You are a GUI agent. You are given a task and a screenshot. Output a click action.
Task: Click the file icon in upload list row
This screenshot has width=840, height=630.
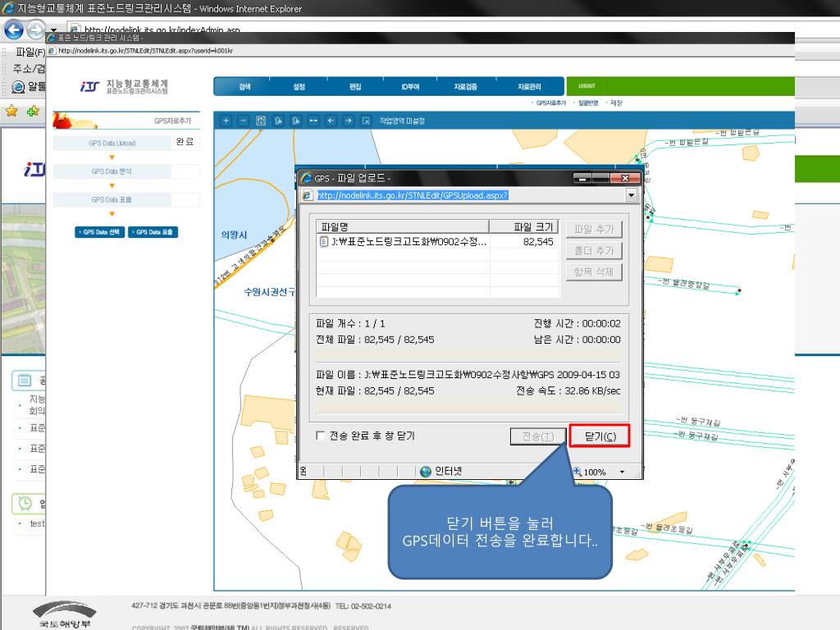[x=323, y=242]
